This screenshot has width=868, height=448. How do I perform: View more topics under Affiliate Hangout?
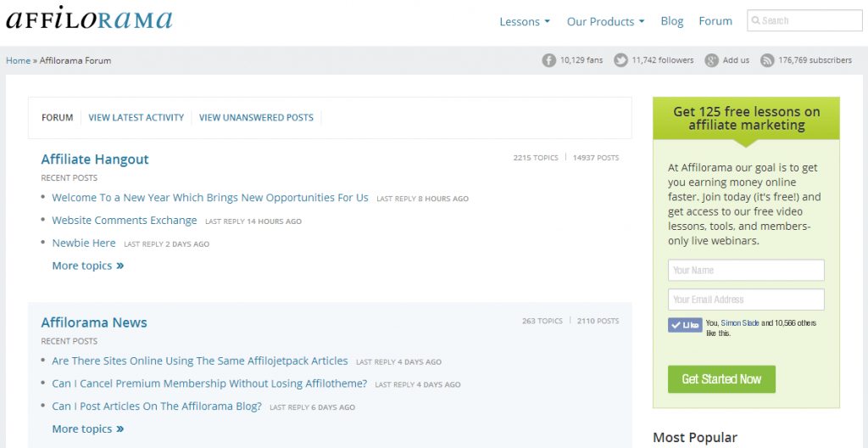pyautogui.click(x=87, y=266)
